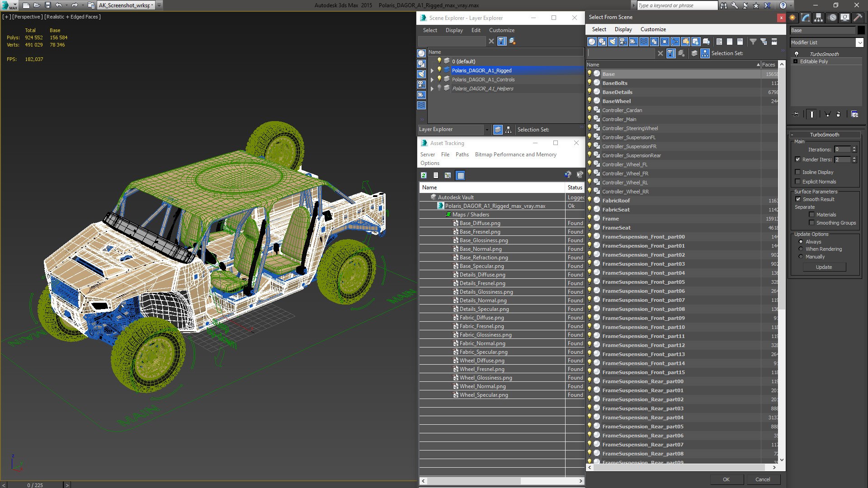
Task: Click the Pin Stack icon under modifier stack
Action: click(x=796, y=114)
